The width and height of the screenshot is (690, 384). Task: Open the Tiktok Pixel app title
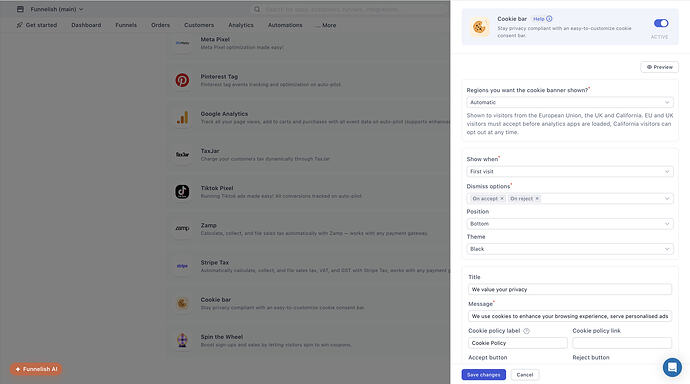coord(217,188)
